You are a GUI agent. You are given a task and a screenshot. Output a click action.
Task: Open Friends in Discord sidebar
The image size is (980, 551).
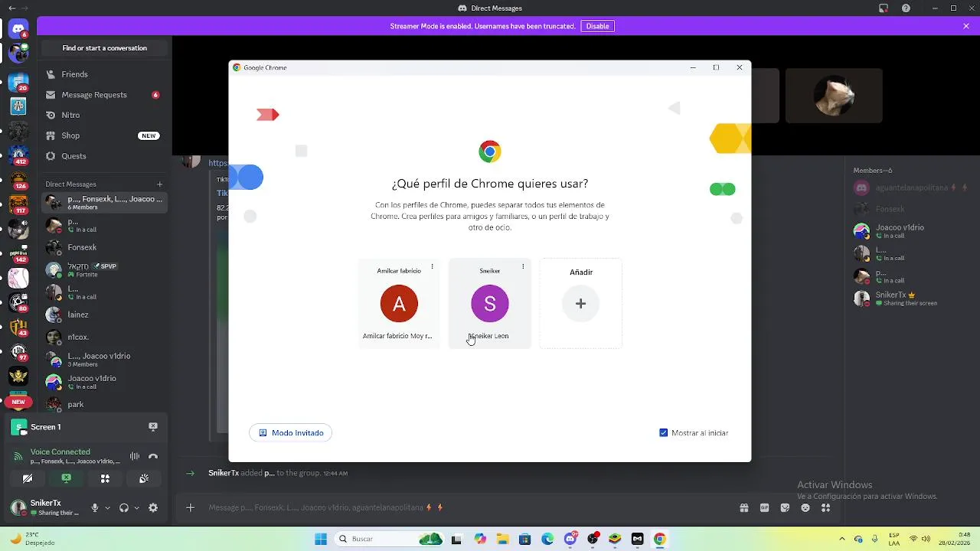click(104, 74)
